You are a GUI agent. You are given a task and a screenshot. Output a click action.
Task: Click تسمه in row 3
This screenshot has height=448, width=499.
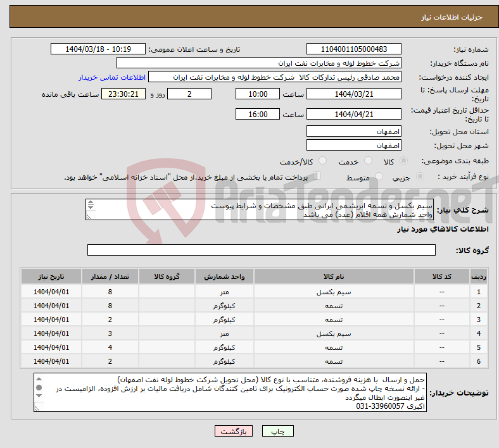point(334,320)
